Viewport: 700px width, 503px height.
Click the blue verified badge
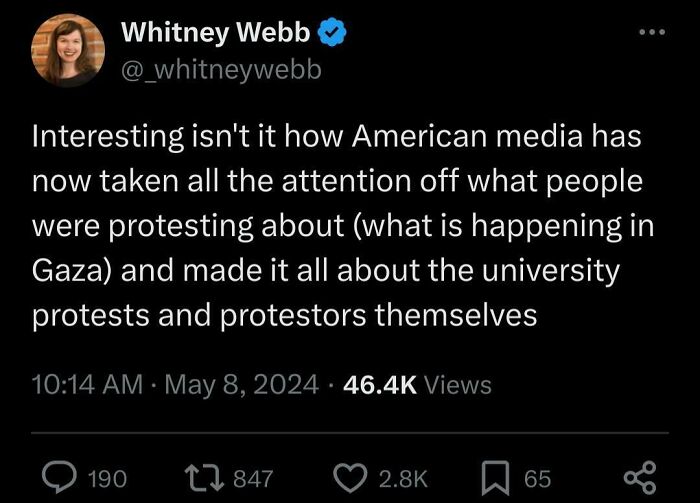(x=332, y=33)
